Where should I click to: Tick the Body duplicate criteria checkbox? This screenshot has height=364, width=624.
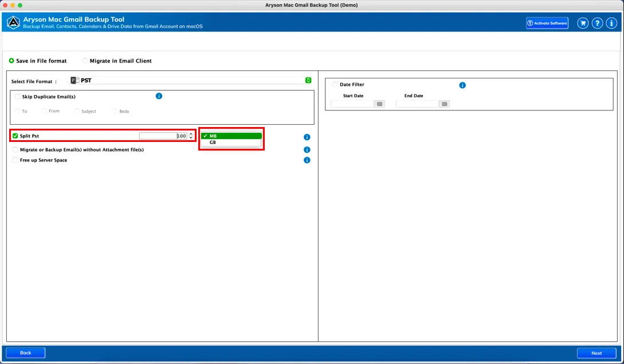tap(115, 111)
